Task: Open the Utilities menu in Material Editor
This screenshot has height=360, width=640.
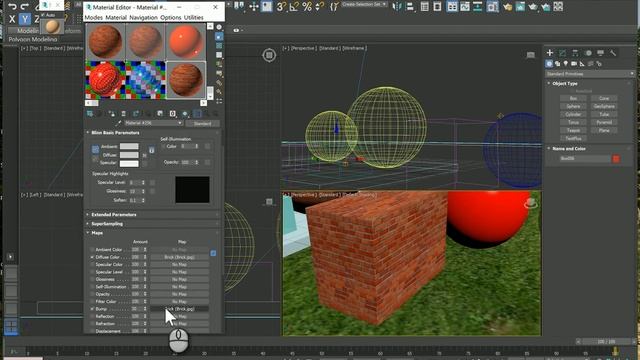Action: click(194, 18)
